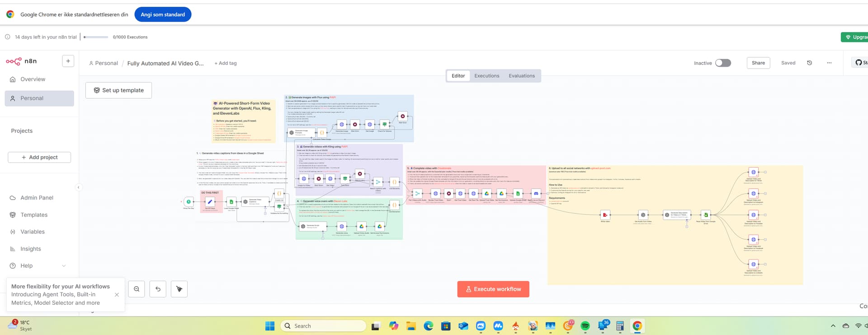Switch to the Executions tab
Image resolution: width=868 pixels, height=335 pixels.
487,76
